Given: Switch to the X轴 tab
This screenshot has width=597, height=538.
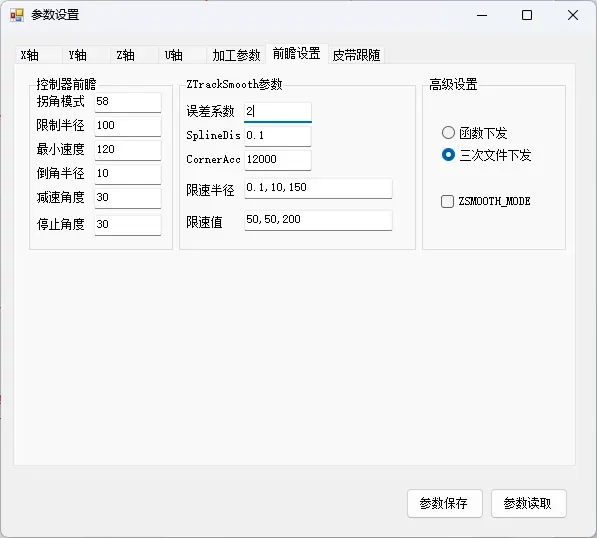Looking at the screenshot, I should (38, 55).
